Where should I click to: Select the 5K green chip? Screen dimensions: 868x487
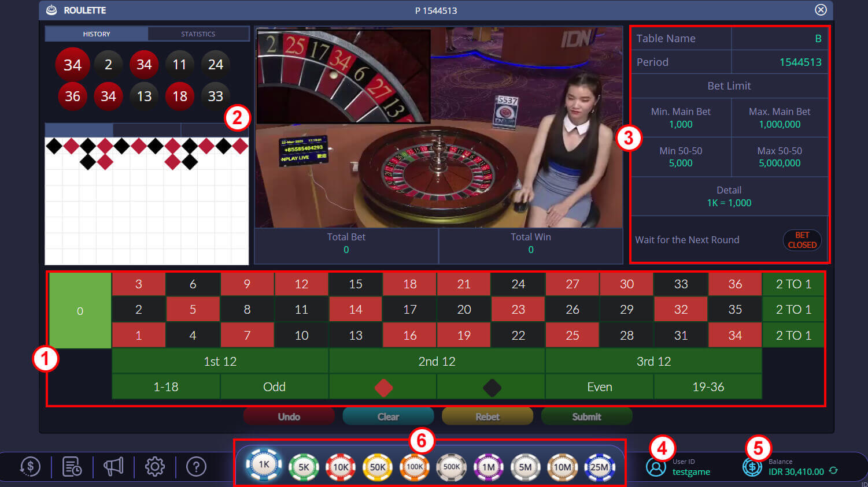tap(304, 467)
